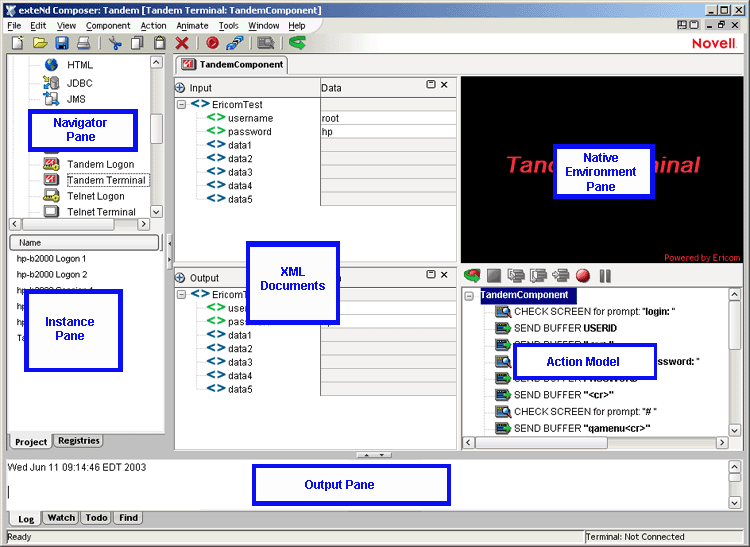Click the red Toggle Breakpoint ball icon

583,275
